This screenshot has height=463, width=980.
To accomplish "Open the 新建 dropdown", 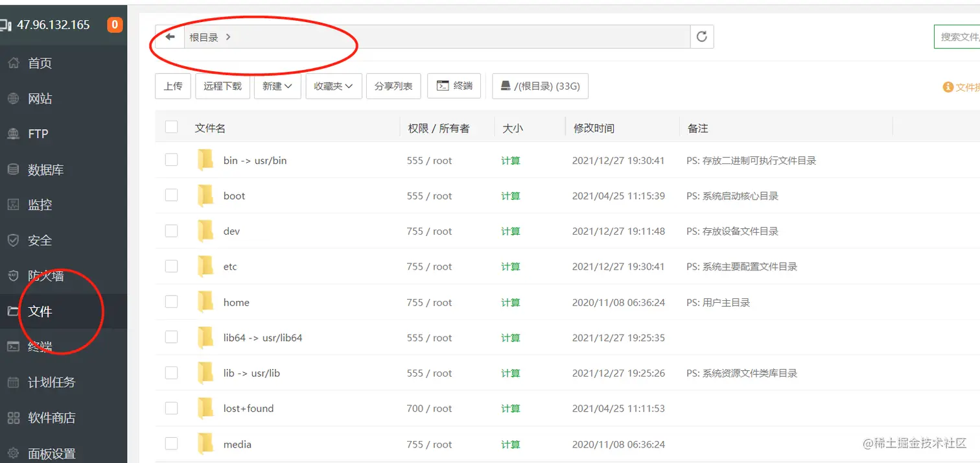I will (x=277, y=86).
